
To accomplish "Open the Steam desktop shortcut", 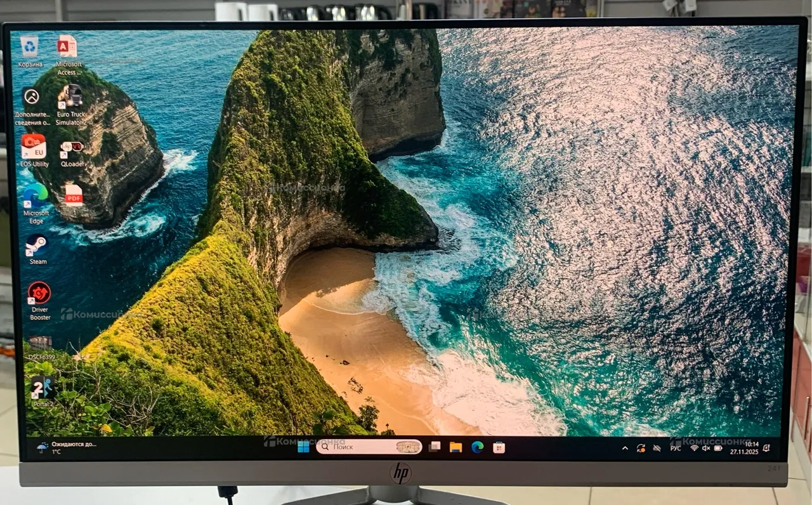I will [37, 246].
